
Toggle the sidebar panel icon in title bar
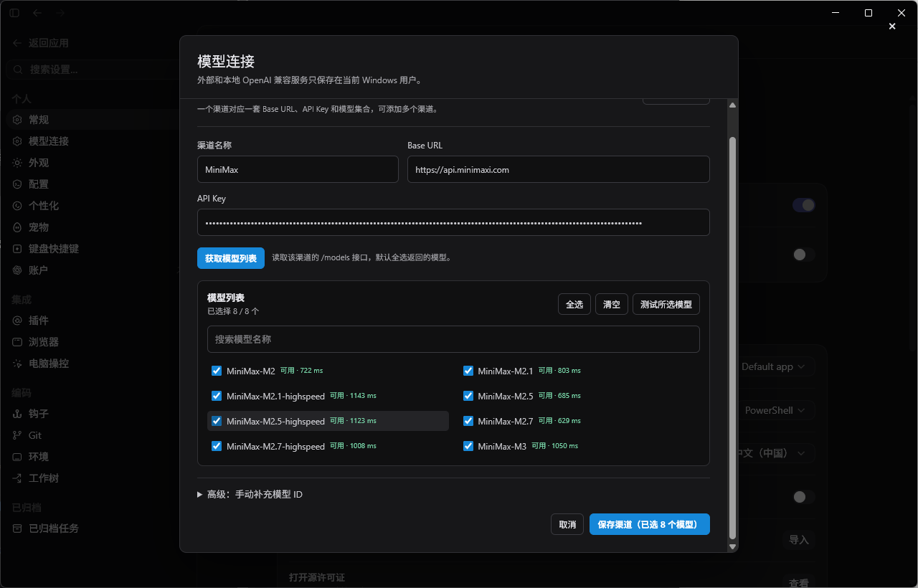(14, 13)
